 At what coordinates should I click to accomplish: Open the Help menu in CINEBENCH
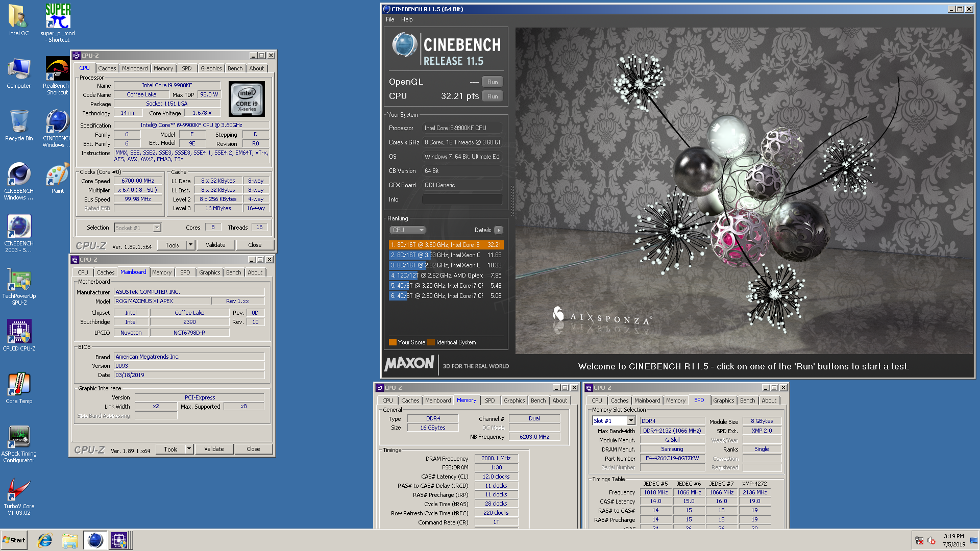(x=407, y=19)
